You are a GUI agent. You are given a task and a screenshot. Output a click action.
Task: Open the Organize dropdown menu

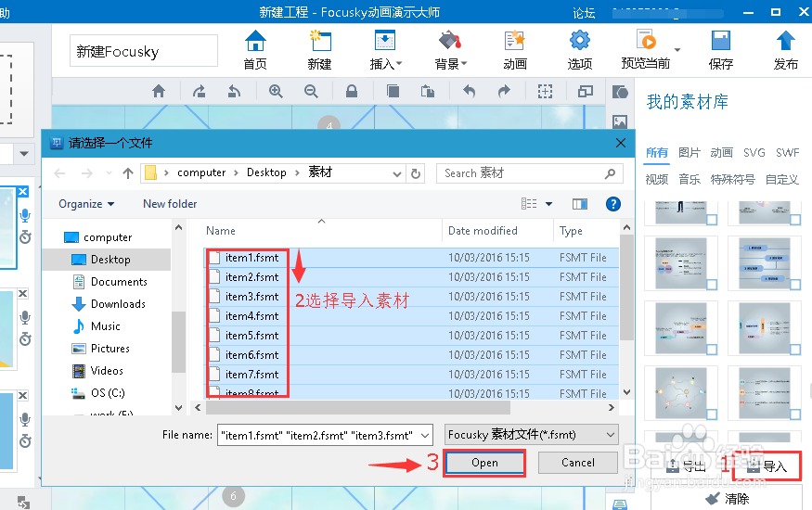(x=86, y=204)
